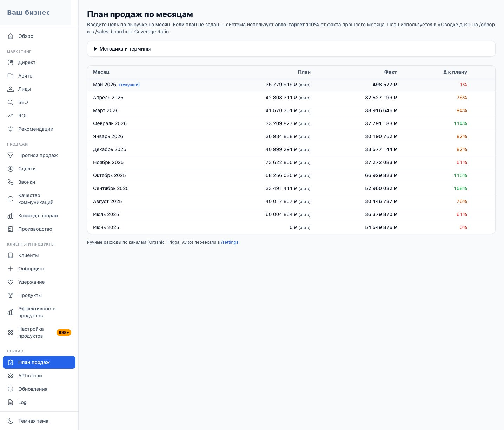
Task: Click the План продаж clipboard icon
Action: tap(11, 362)
